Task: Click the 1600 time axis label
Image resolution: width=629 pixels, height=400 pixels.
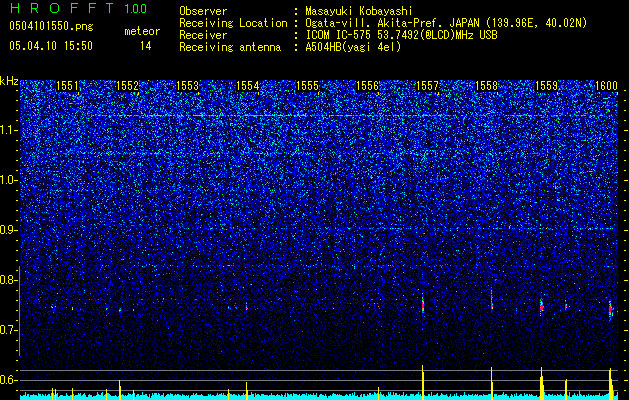Action: [606, 85]
